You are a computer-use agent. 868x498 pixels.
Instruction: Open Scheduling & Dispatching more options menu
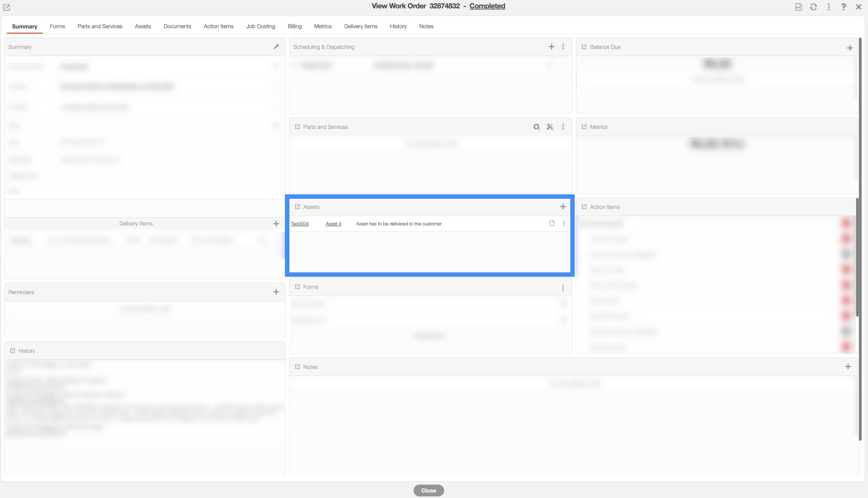point(563,47)
